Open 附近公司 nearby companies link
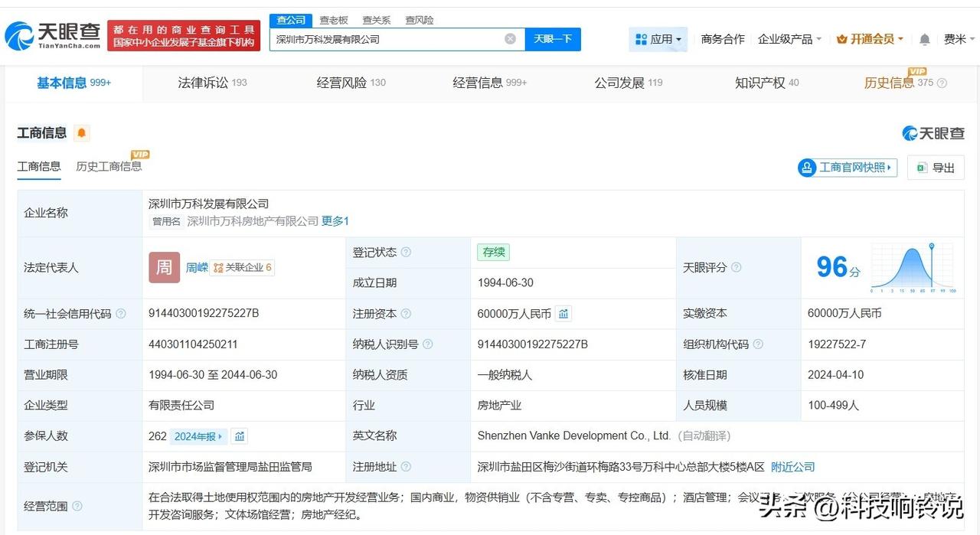 pyautogui.click(x=793, y=467)
